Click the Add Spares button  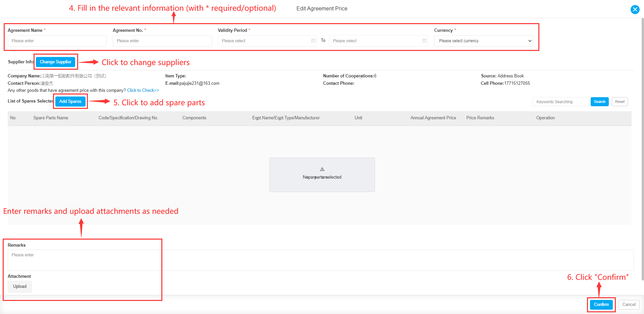point(70,102)
